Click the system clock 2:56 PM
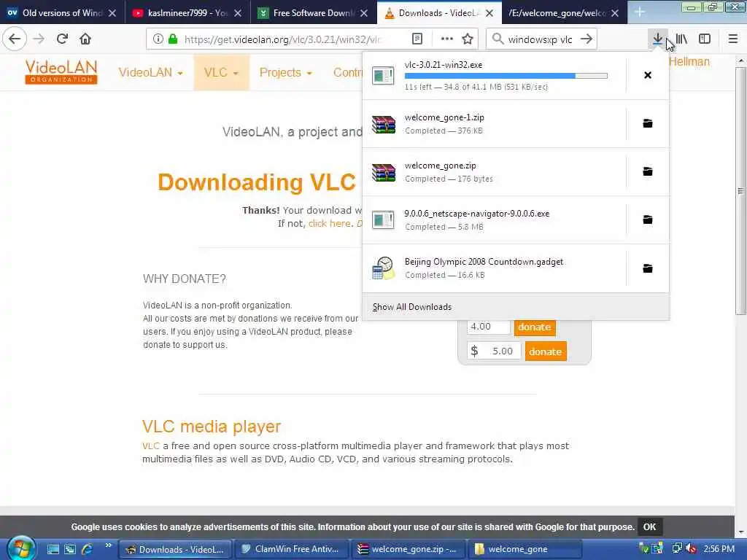This screenshot has width=747, height=560. [x=719, y=549]
